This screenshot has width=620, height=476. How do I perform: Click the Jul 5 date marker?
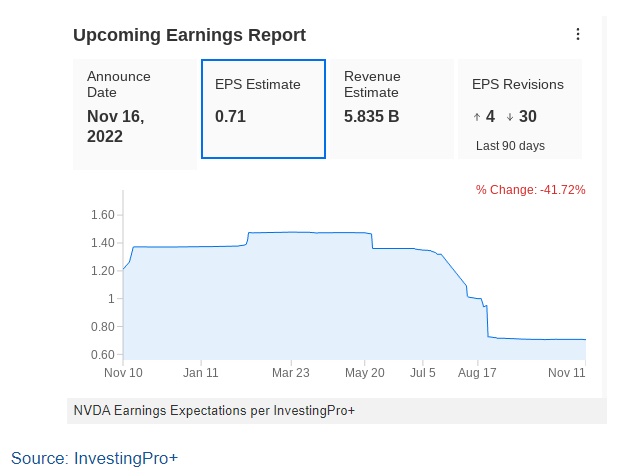pos(422,372)
